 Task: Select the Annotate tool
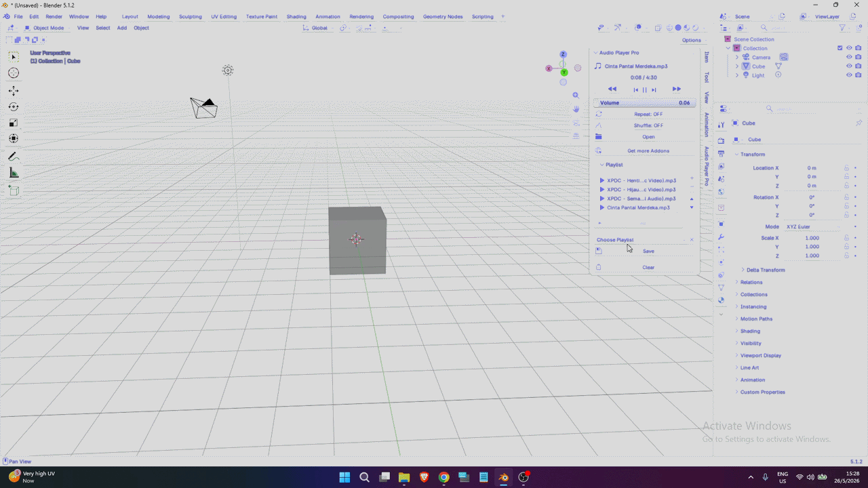[14, 157]
